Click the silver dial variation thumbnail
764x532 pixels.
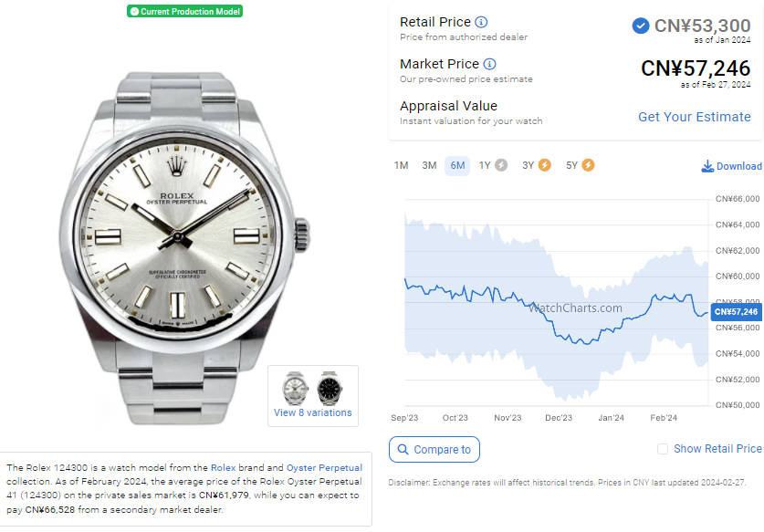(x=295, y=389)
